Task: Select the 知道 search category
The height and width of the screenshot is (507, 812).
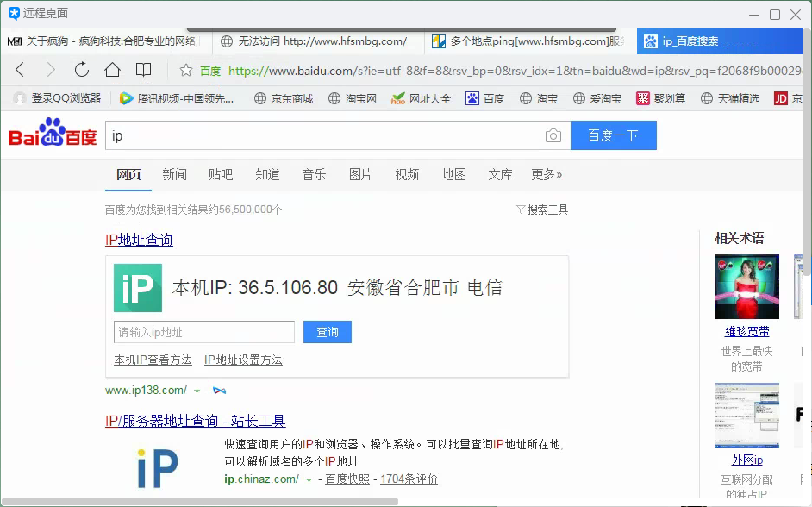Action: [268, 174]
